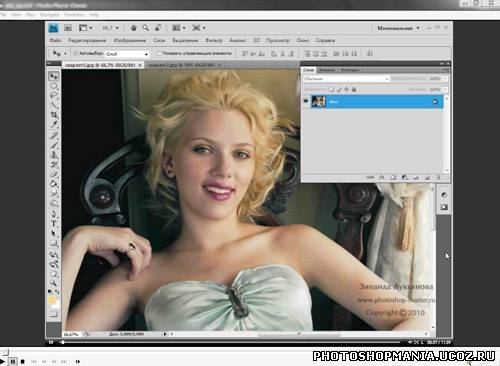Create new adjustment layer icon
The image size is (500, 366).
click(404, 178)
